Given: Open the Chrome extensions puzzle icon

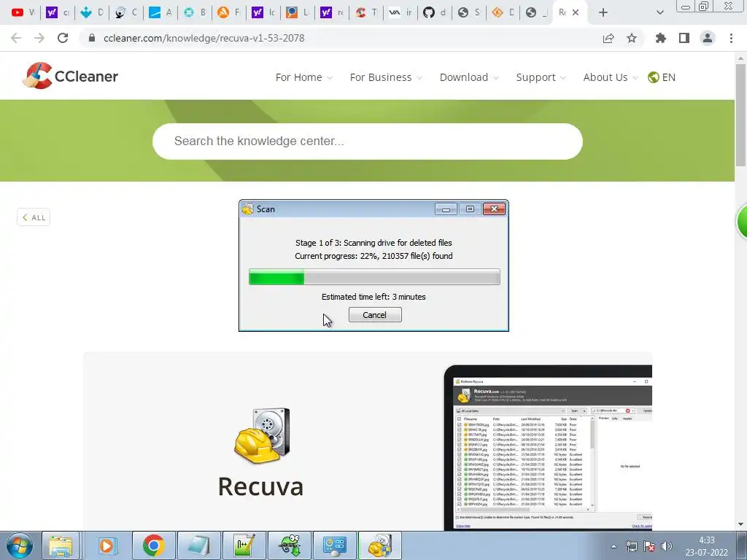Looking at the screenshot, I should coord(661,38).
